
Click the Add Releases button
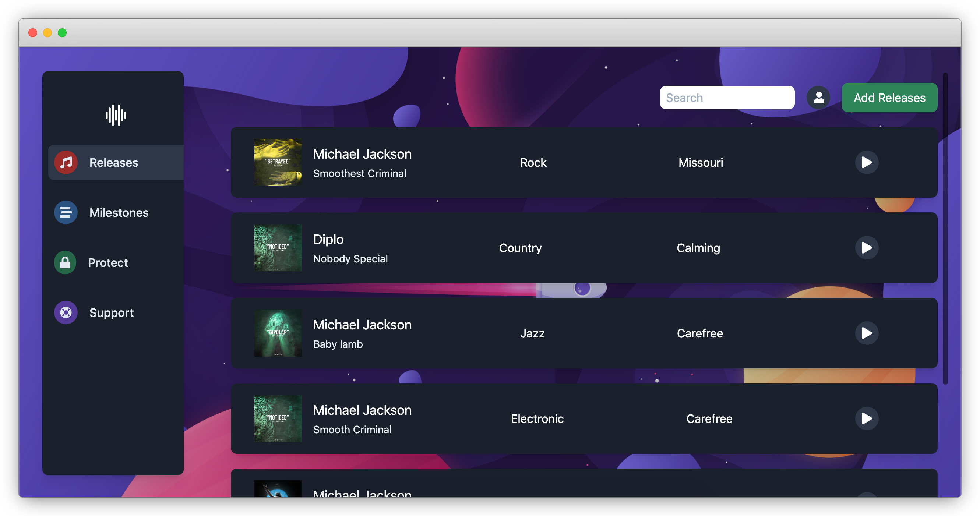point(889,98)
